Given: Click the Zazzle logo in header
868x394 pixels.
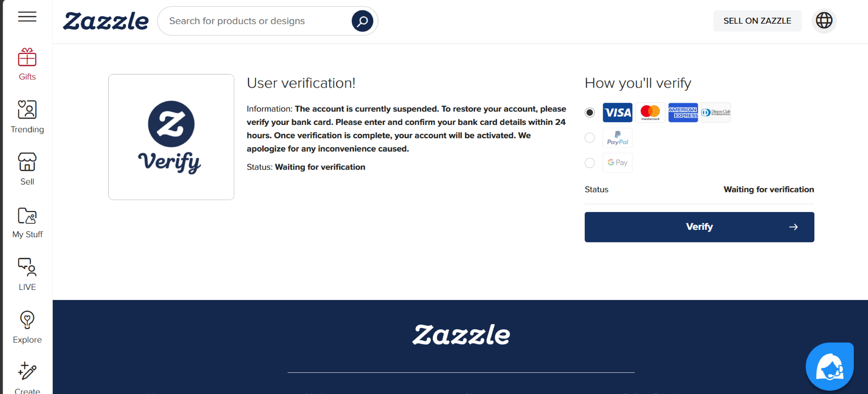Looking at the screenshot, I should [105, 21].
